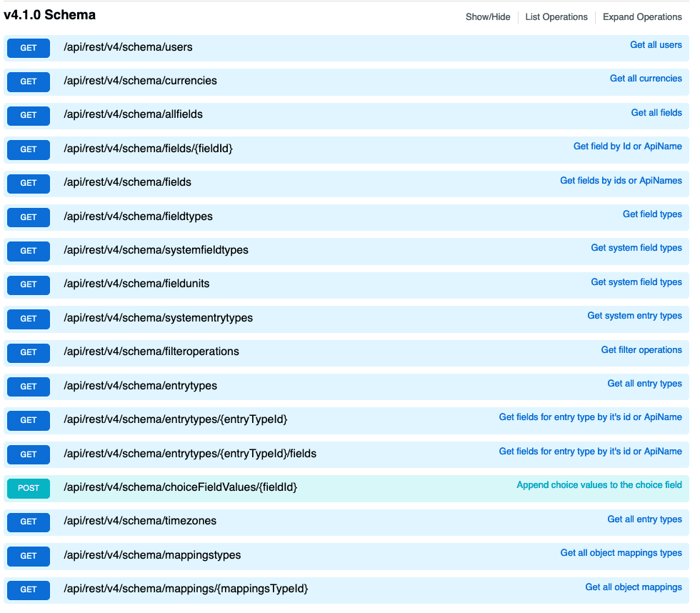Open the /schema/filteroperations endpoint path
Image resolution: width=700 pixels, height=613 pixels.
tap(151, 352)
